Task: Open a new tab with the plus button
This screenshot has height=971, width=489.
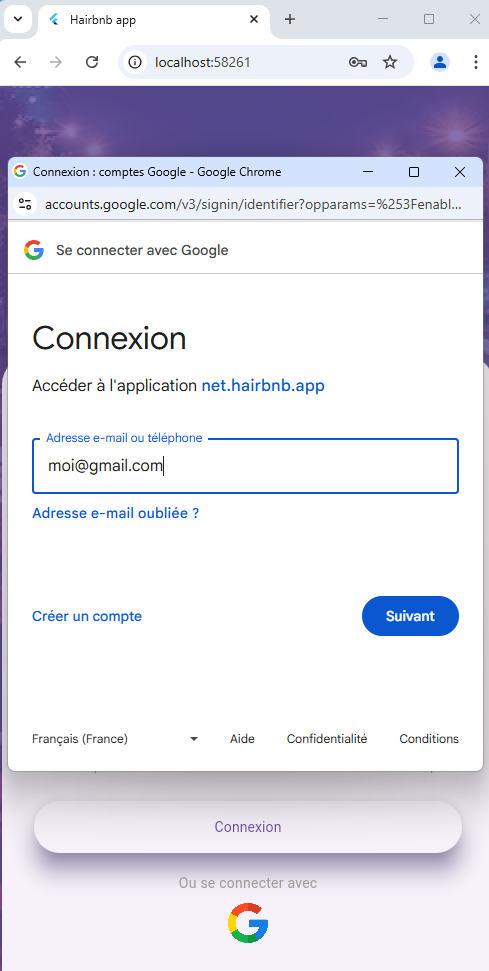Action: point(290,19)
